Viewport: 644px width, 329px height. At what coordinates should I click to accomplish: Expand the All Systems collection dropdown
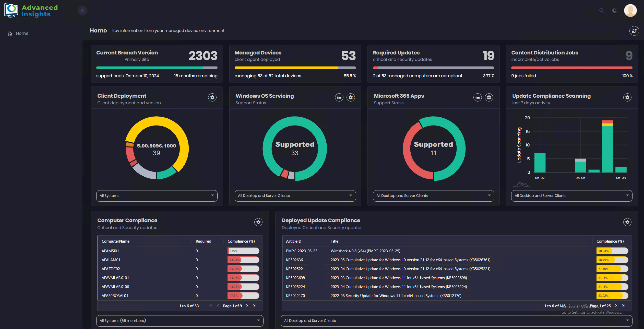point(157,196)
